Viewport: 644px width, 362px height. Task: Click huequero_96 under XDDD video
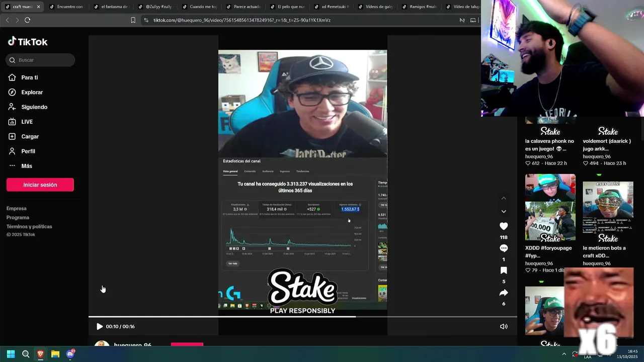pos(539,263)
